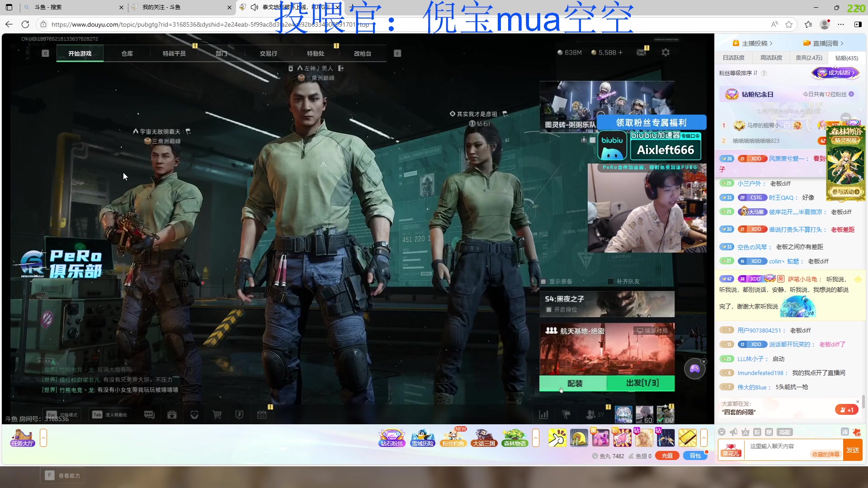This screenshot has width=868, height=488.
Task: Switch to the 周活跃度 tab
Action: 771,58
